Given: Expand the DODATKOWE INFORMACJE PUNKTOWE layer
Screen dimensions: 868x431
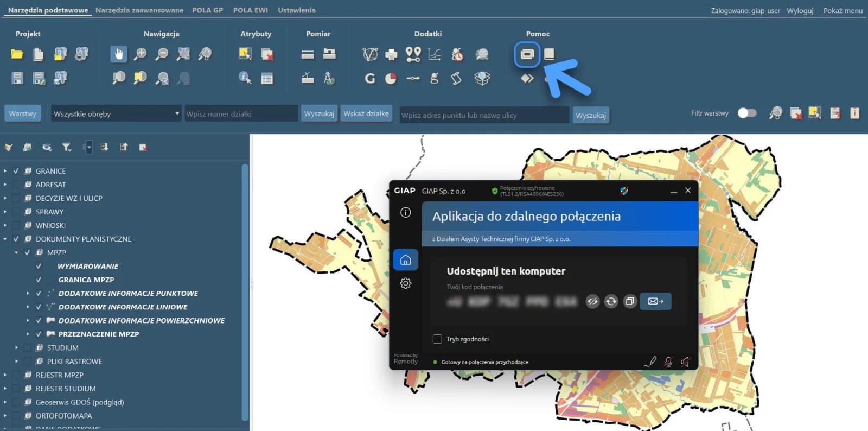Looking at the screenshot, I should 28,293.
